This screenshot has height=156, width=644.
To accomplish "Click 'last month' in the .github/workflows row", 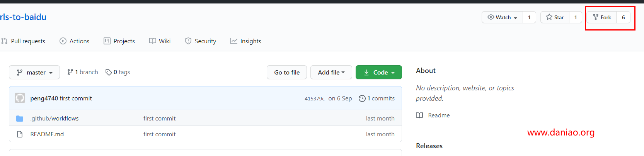I will (x=380, y=119).
